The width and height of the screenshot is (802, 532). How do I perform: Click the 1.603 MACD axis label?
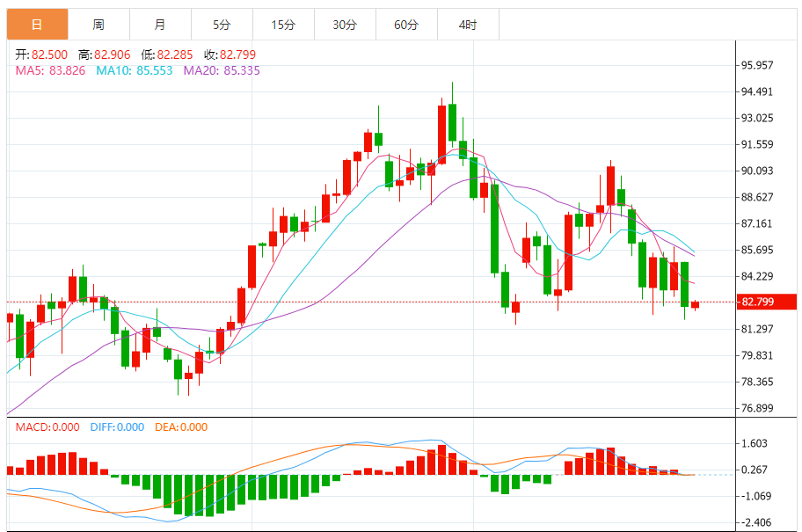[x=755, y=443]
